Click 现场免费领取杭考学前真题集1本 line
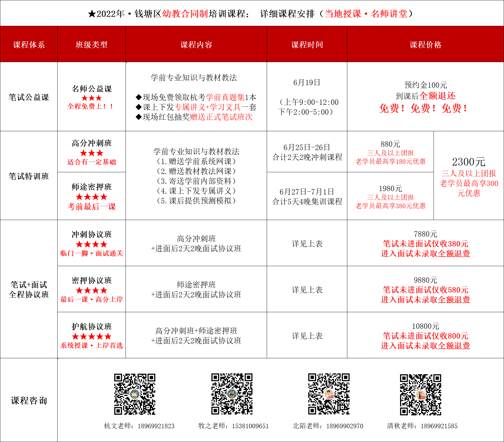 click(196, 97)
